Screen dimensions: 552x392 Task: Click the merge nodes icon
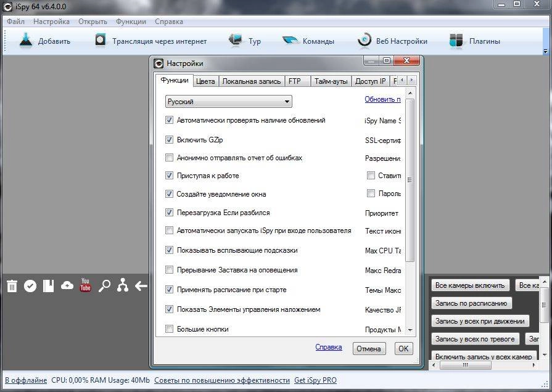point(123,285)
